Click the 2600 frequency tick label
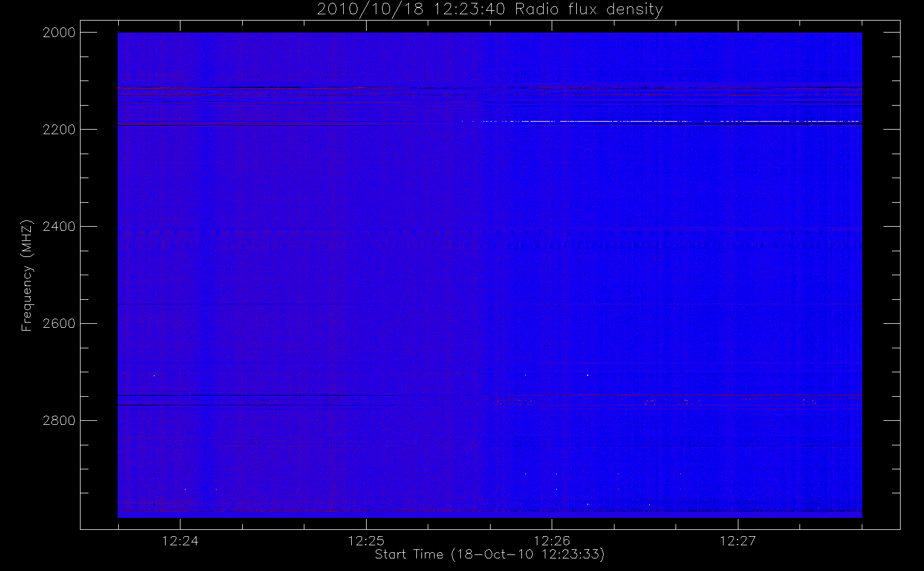924x571 pixels. coord(59,324)
